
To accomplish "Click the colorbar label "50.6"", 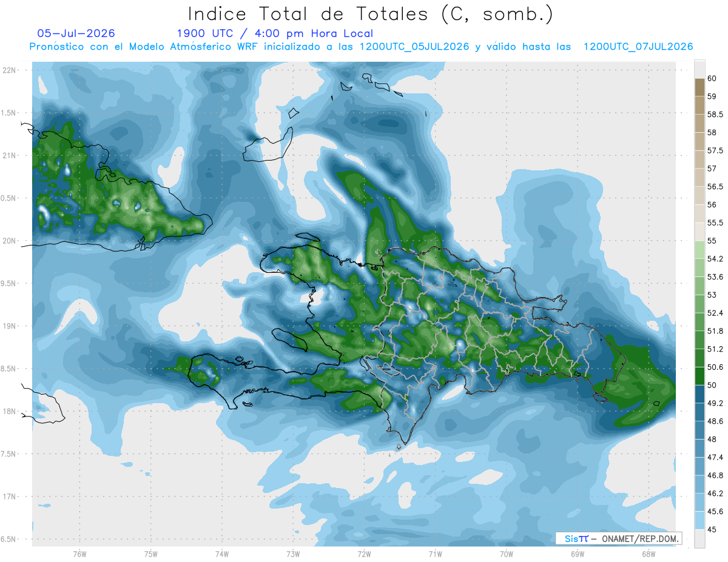I will pyautogui.click(x=716, y=367).
